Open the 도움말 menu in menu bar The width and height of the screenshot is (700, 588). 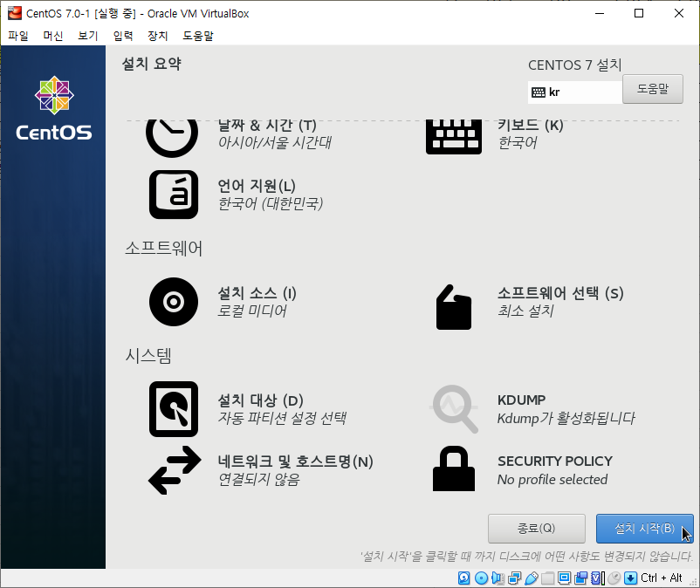[x=198, y=36]
